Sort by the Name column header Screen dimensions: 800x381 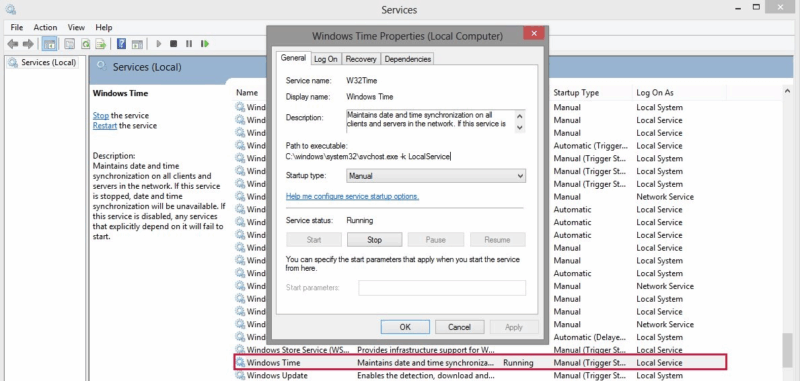[247, 93]
